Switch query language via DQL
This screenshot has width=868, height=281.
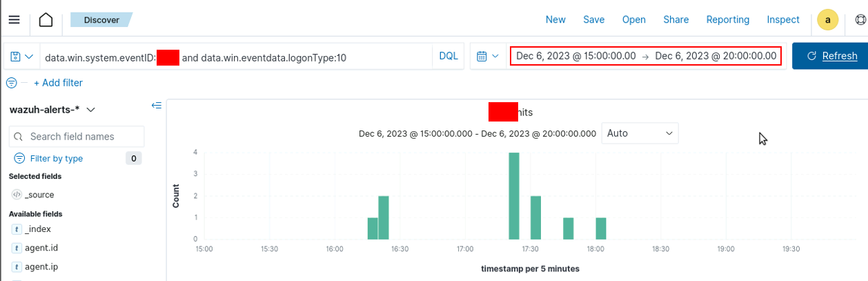coord(448,57)
